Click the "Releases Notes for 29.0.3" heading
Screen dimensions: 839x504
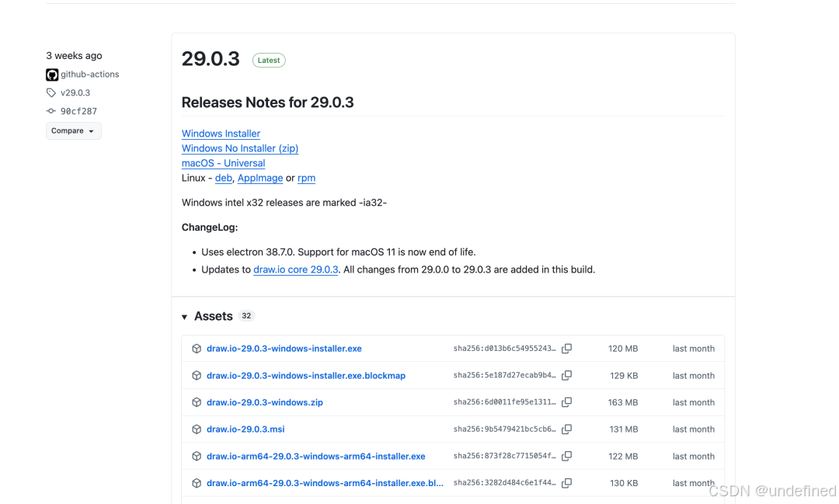click(267, 103)
